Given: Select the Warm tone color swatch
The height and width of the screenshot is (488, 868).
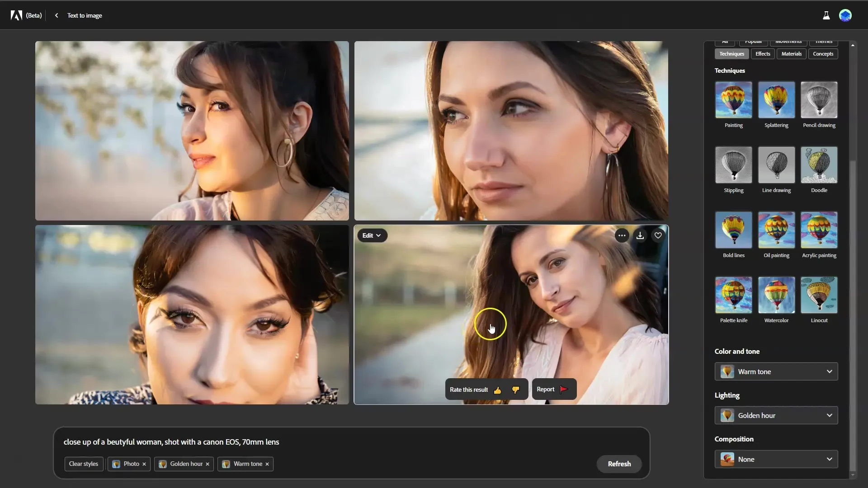Looking at the screenshot, I should tap(726, 371).
